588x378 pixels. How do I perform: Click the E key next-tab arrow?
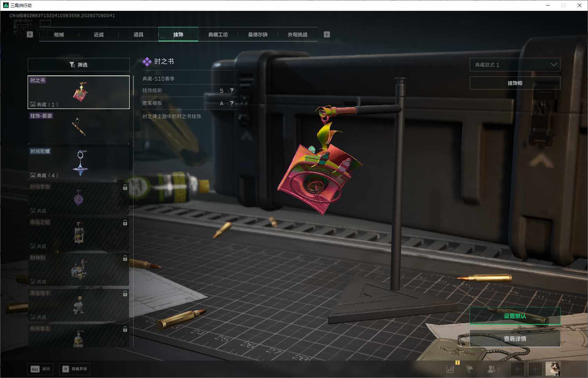(327, 34)
